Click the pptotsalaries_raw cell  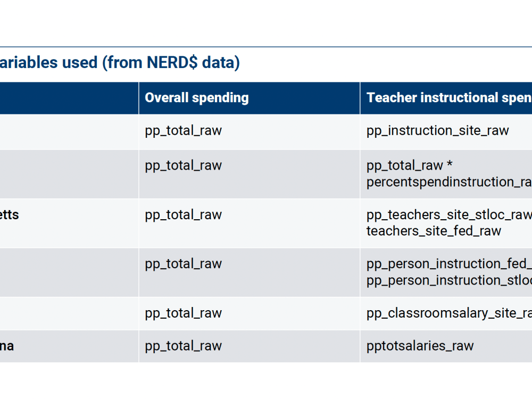[420, 346]
